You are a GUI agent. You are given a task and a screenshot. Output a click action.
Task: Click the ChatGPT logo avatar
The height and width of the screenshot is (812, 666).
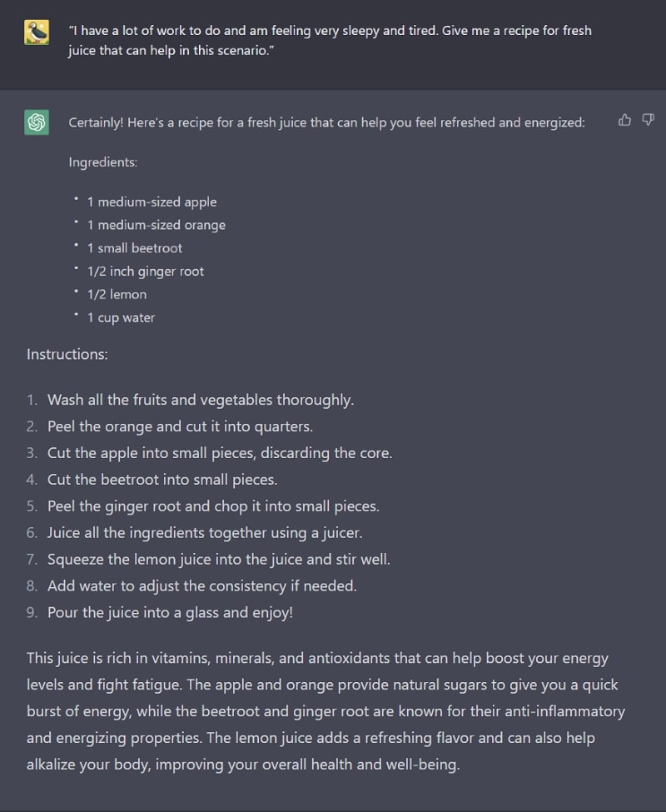pos(37,122)
